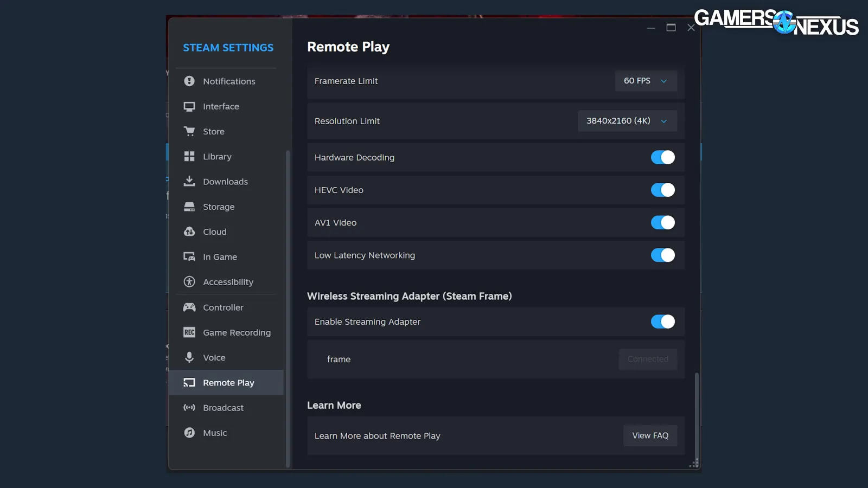The height and width of the screenshot is (488, 868).
Task: Click the Accessibility person icon
Action: click(189, 282)
